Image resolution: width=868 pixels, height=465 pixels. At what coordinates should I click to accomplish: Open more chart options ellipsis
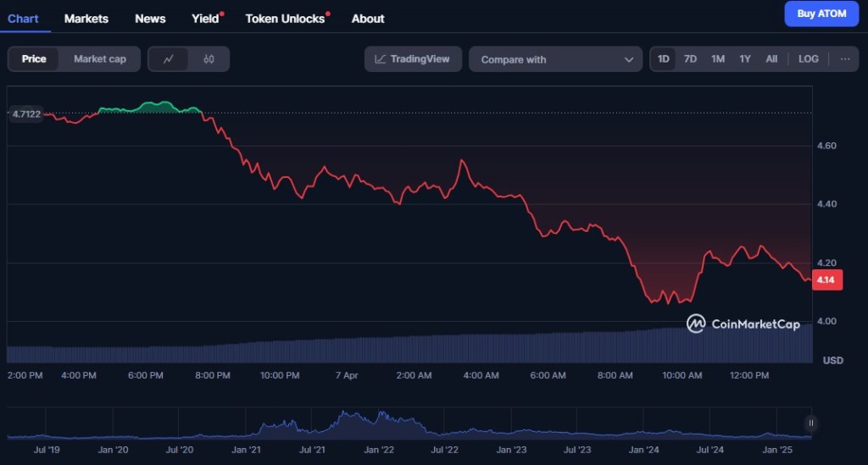[845, 59]
